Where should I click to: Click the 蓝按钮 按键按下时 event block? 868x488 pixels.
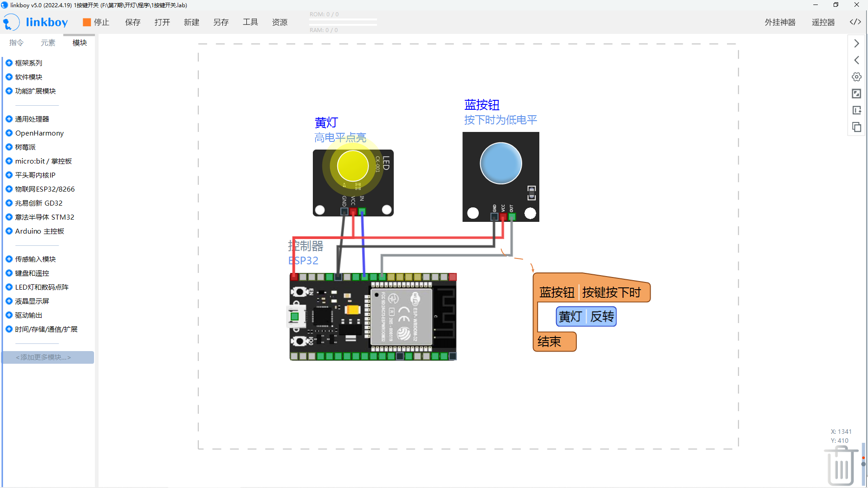pos(592,292)
